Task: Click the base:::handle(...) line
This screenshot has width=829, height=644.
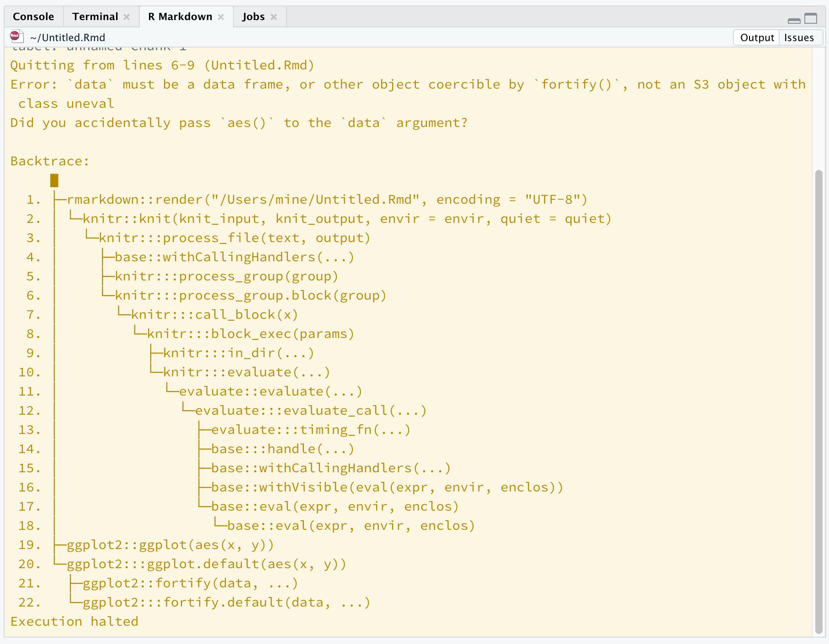Action: click(x=283, y=449)
